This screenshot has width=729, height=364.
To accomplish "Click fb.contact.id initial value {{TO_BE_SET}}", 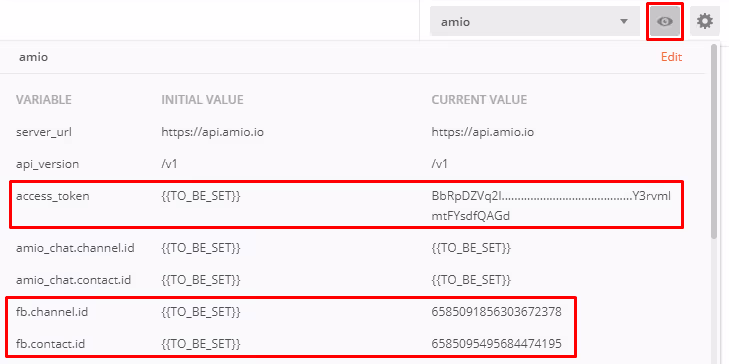I will pos(201,344).
